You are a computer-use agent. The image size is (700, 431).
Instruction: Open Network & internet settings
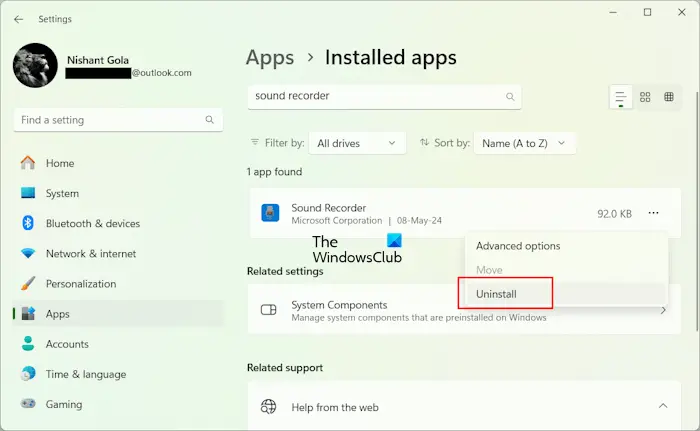point(118,254)
